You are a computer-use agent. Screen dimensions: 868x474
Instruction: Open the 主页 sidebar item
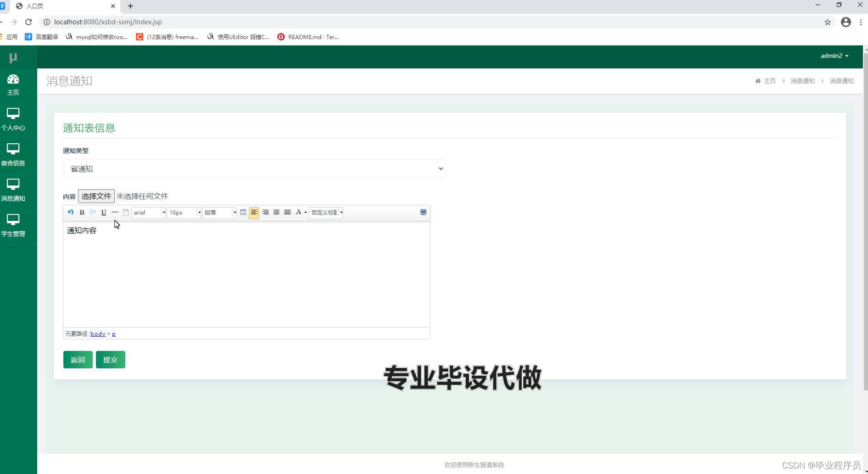coord(13,85)
